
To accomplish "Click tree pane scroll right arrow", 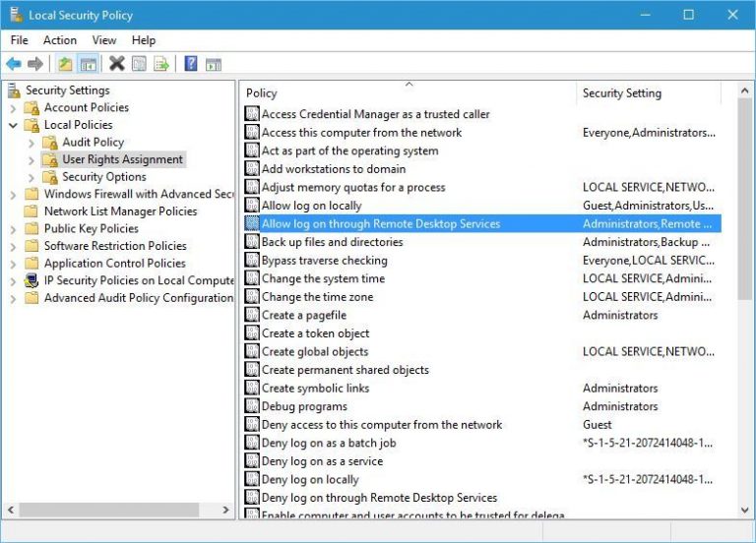I will (x=225, y=510).
